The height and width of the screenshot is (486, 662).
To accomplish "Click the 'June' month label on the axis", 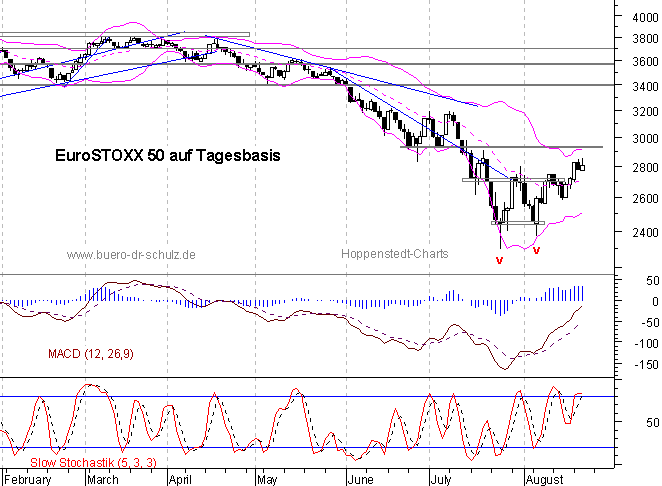I will tap(361, 480).
